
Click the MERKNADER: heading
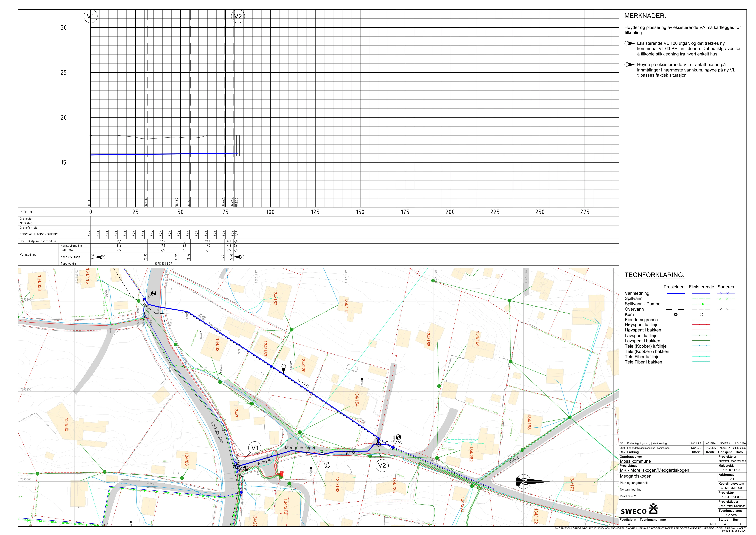pyautogui.click(x=645, y=16)
